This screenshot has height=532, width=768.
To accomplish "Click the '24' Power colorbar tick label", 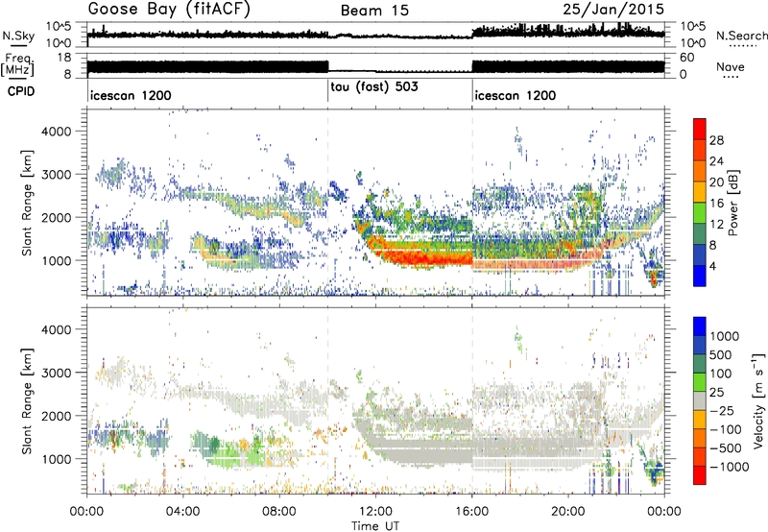I will coord(716,161).
